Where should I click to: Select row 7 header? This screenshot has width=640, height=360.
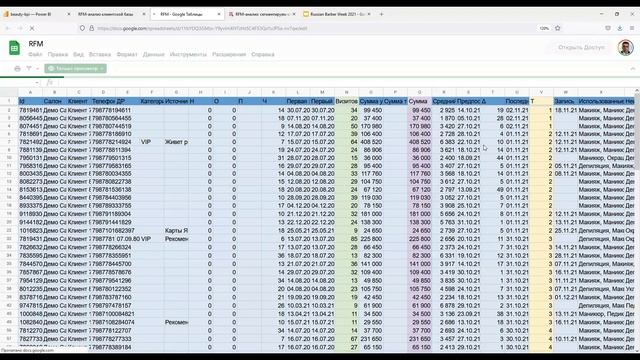[9, 142]
